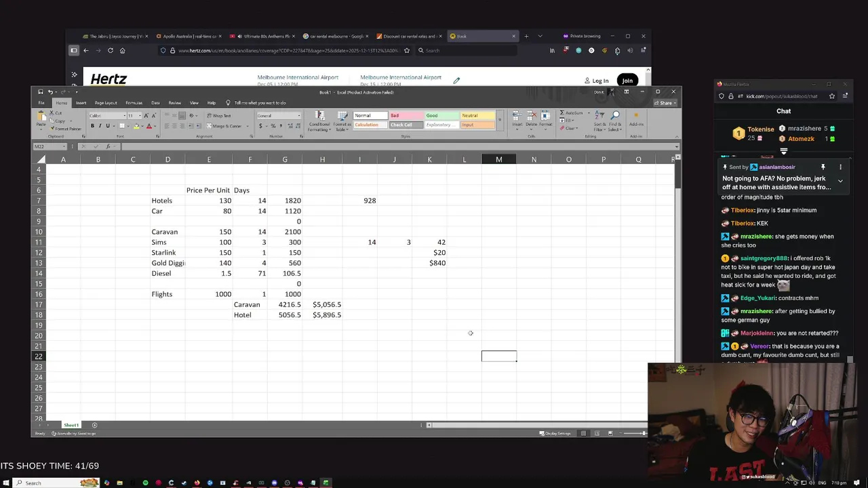This screenshot has width=868, height=488.
Task: Increase font size with the larger A
Action: pos(147,116)
